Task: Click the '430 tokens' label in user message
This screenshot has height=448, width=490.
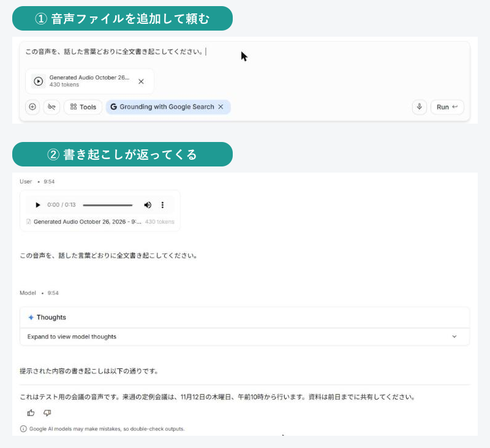Action: click(160, 222)
